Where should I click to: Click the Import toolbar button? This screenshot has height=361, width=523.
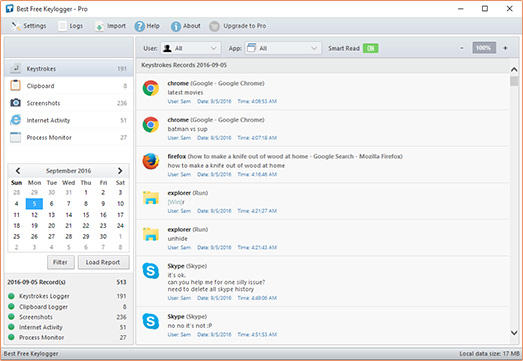[x=110, y=26]
